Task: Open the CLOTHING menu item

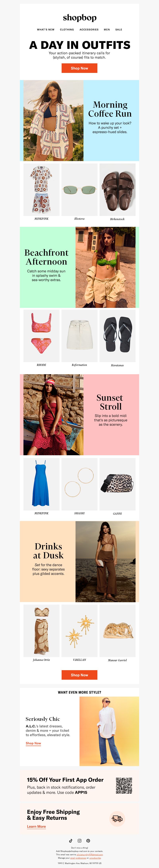Action: point(67,30)
